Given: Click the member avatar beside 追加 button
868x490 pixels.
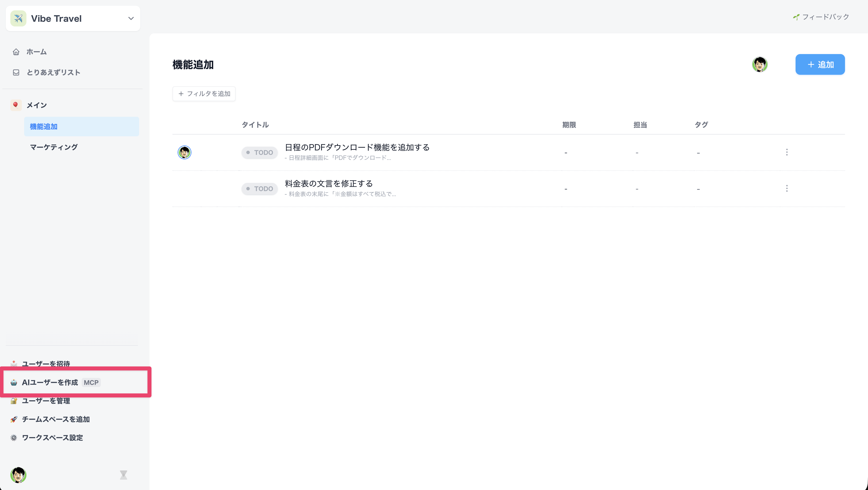Looking at the screenshot, I should pyautogui.click(x=759, y=64).
